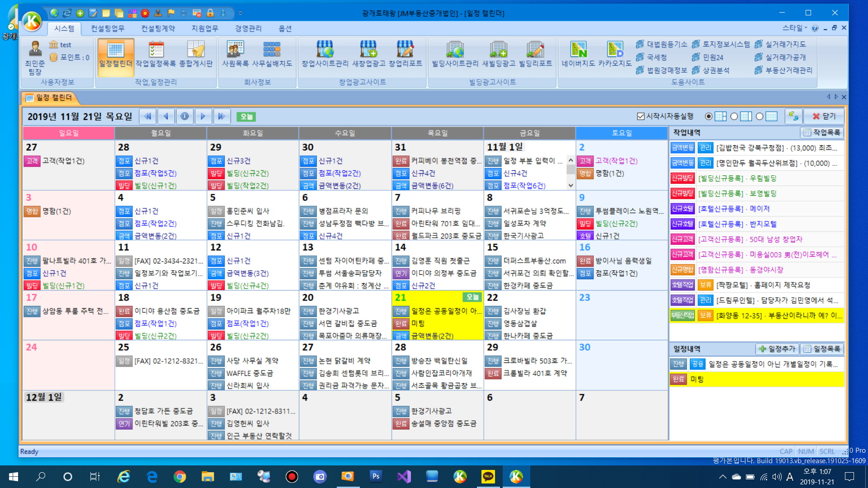Open the 경영관리 ribbon tab
The image size is (868, 488).
tap(248, 28)
